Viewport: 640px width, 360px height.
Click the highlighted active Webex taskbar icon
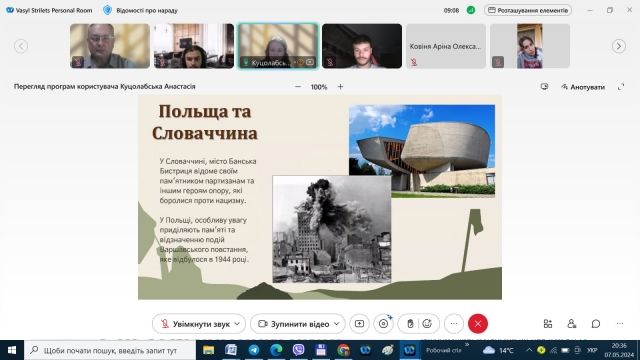click(409, 350)
